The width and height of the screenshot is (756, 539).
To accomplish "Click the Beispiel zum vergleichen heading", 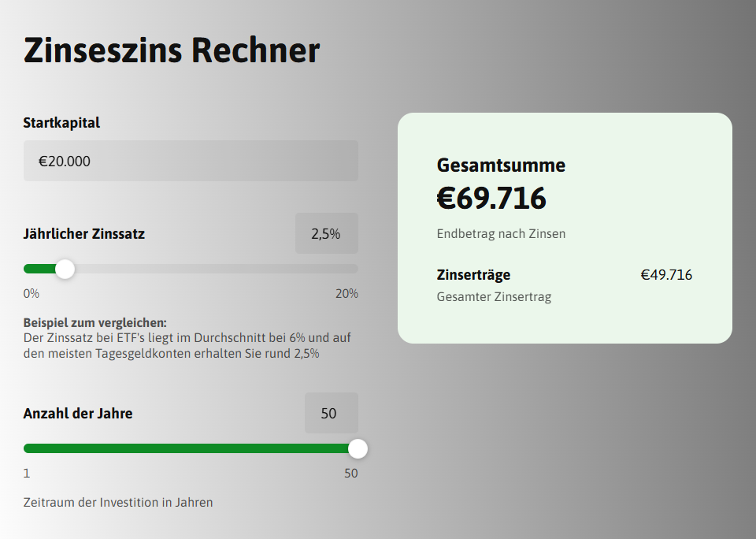I will click(95, 323).
